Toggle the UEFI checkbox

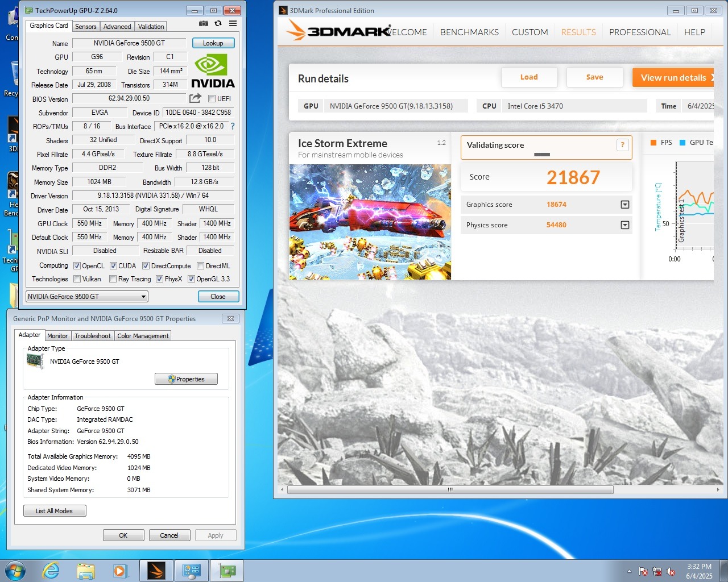click(x=212, y=99)
